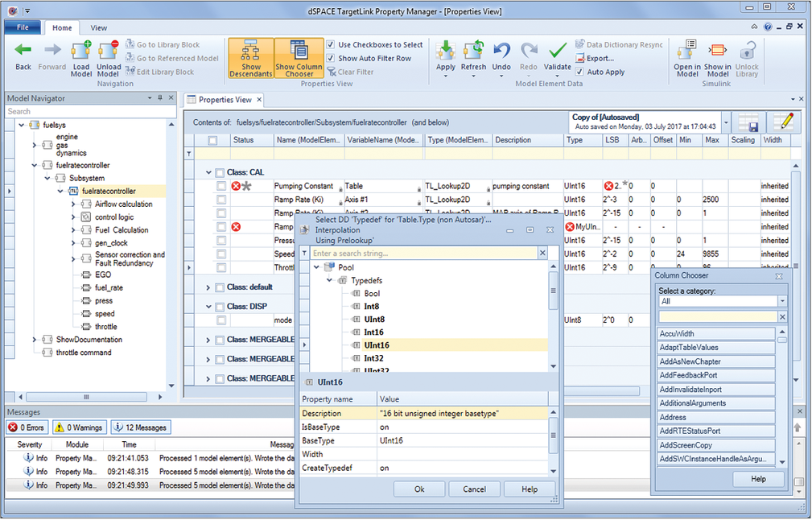Click the Apply icon
This screenshot has width=812, height=520.
[x=445, y=51]
